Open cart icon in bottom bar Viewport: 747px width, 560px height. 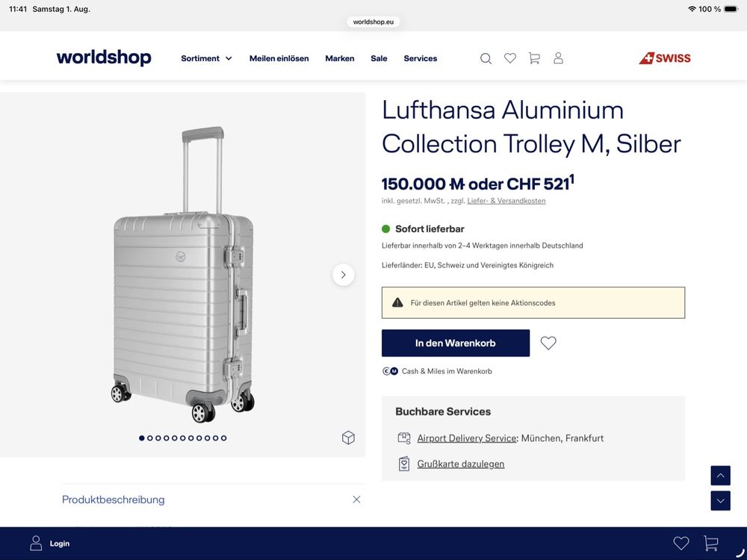pyautogui.click(x=711, y=544)
